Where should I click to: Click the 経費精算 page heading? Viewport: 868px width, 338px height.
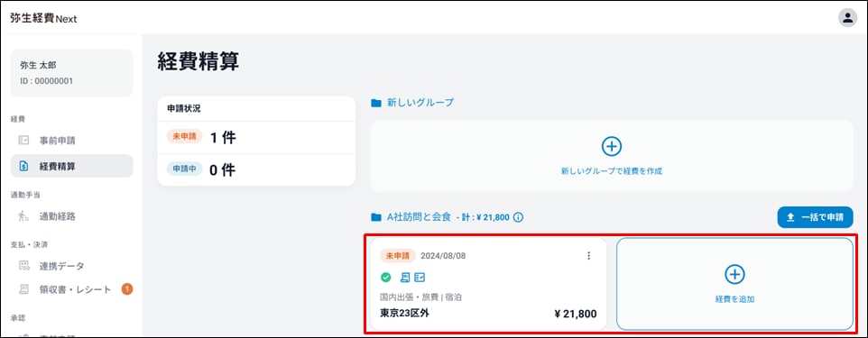pyautogui.click(x=199, y=61)
